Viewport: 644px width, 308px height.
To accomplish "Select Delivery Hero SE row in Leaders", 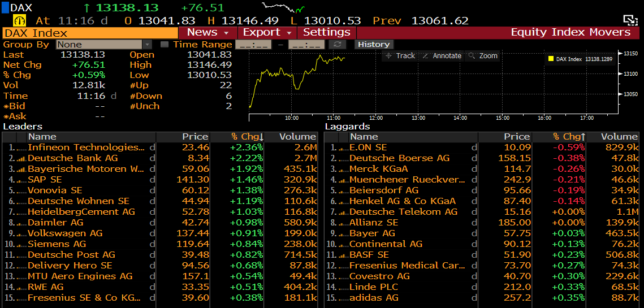I will pos(160,265).
